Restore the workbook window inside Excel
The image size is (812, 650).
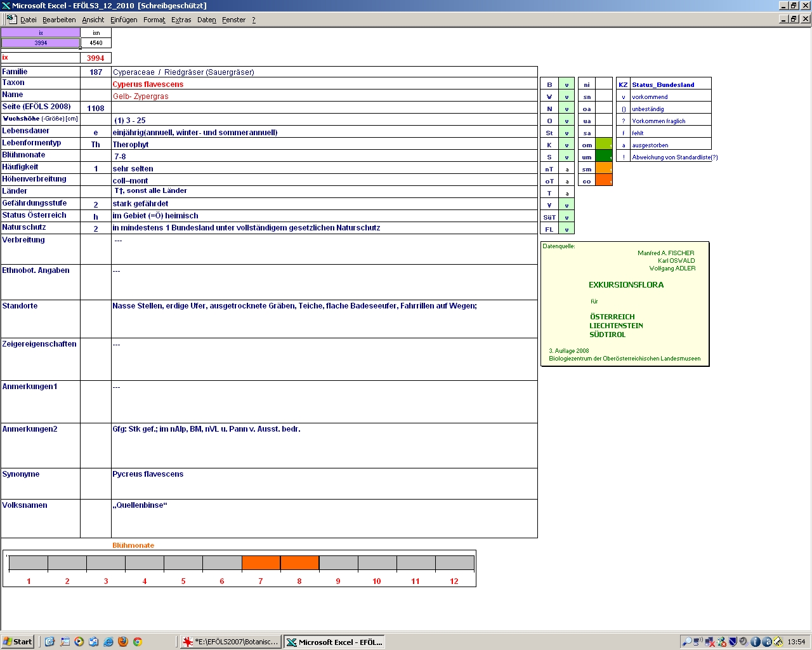coord(794,19)
